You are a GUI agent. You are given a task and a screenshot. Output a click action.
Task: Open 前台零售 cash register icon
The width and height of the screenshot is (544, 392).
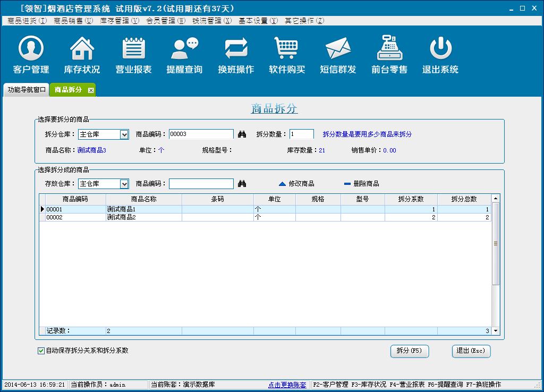click(389, 49)
